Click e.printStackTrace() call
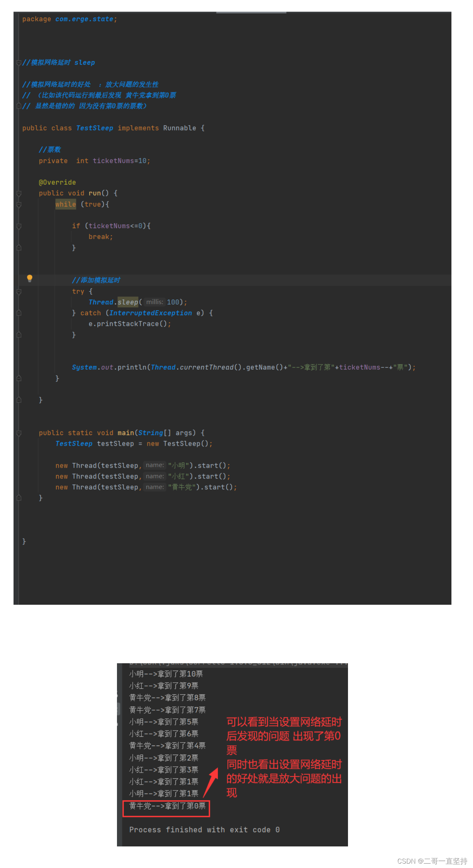This screenshot has width=473, height=868. tap(128, 324)
